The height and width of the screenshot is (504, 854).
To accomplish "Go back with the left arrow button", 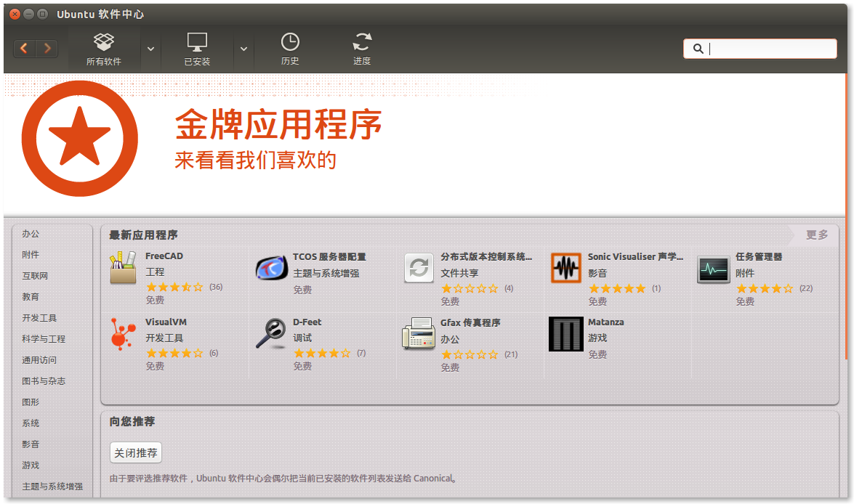I will point(25,49).
